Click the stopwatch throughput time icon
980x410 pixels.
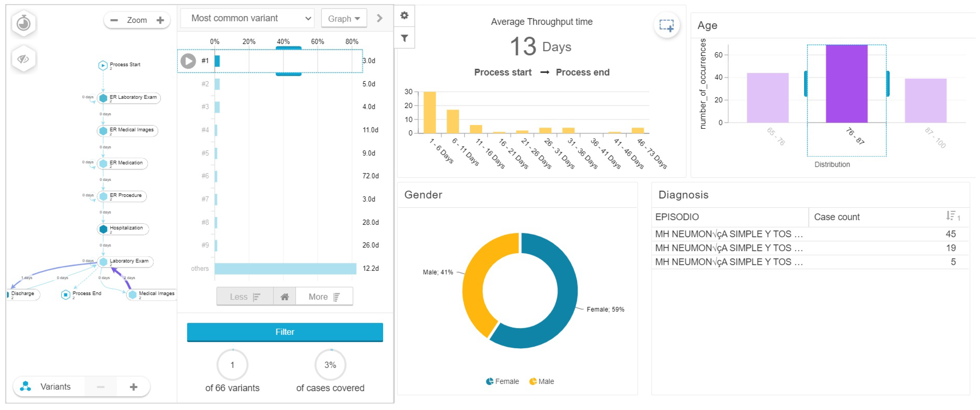coord(24,24)
